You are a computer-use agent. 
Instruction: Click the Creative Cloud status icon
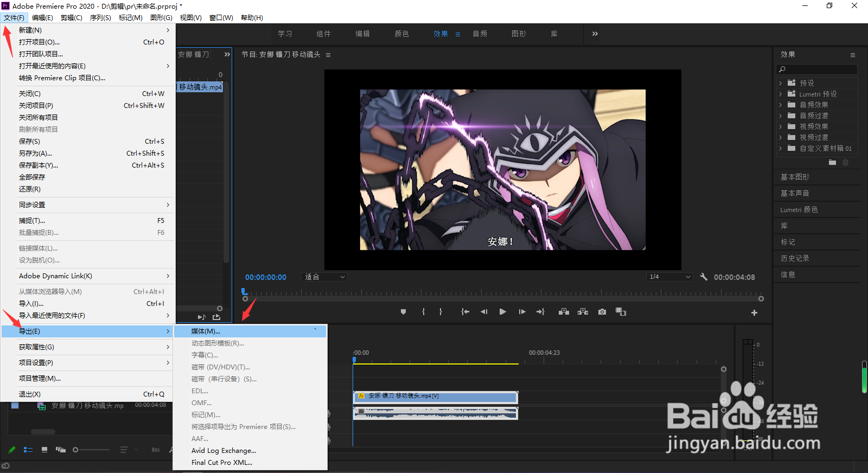click(x=5, y=465)
